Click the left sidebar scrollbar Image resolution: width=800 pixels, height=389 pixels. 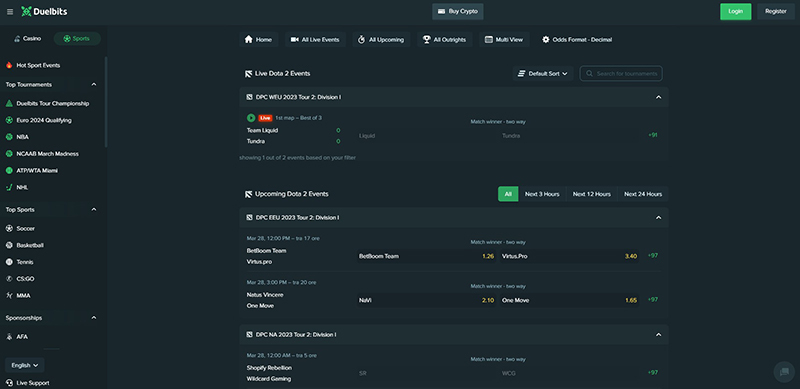[x=106, y=102]
